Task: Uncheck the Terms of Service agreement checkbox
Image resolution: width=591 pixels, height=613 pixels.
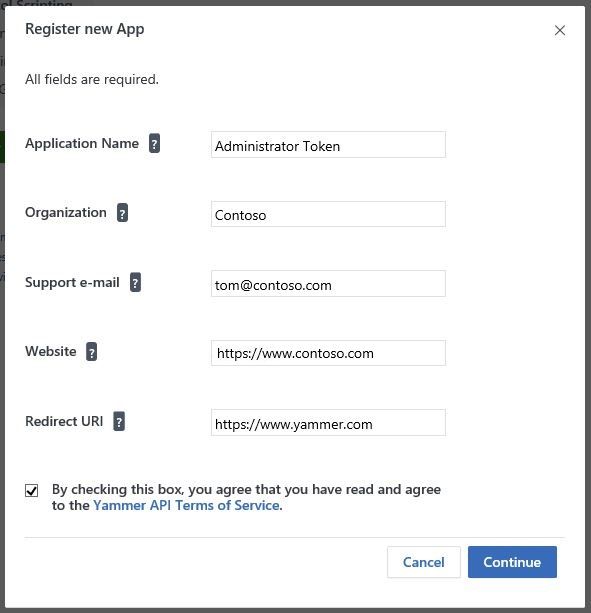Action: pos(32,490)
